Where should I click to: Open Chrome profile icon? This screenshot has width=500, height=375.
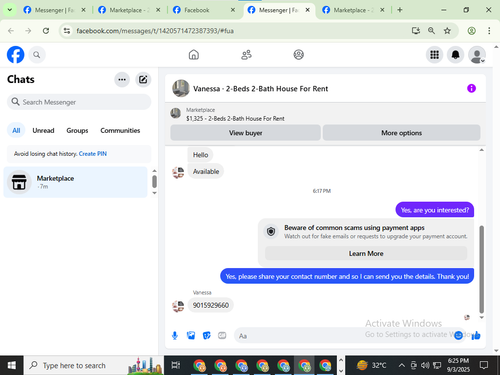(471, 31)
